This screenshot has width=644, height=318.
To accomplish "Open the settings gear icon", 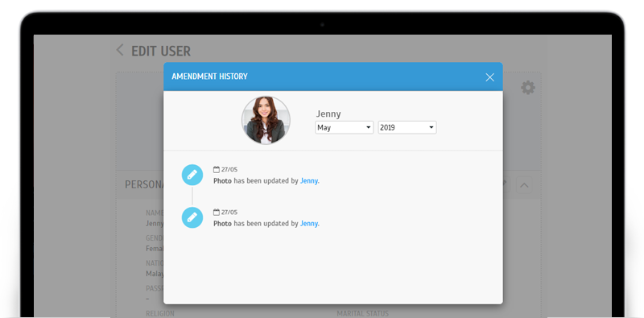I will coord(528,88).
